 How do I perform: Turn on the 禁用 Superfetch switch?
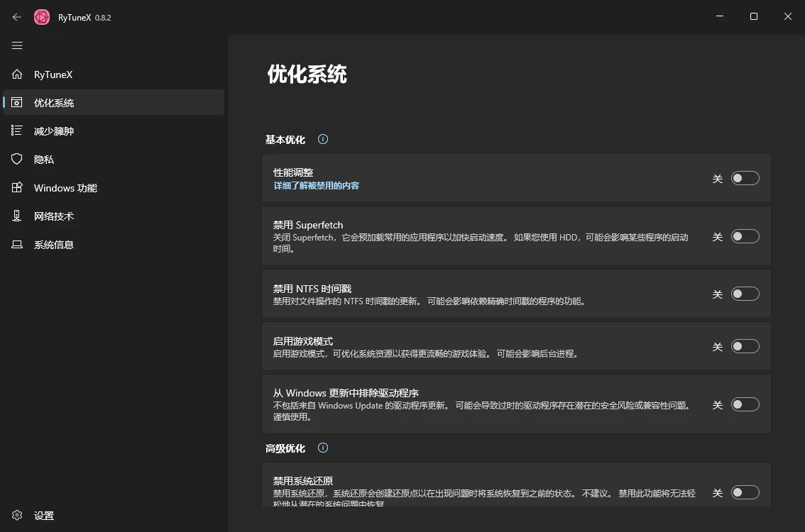pyautogui.click(x=745, y=236)
